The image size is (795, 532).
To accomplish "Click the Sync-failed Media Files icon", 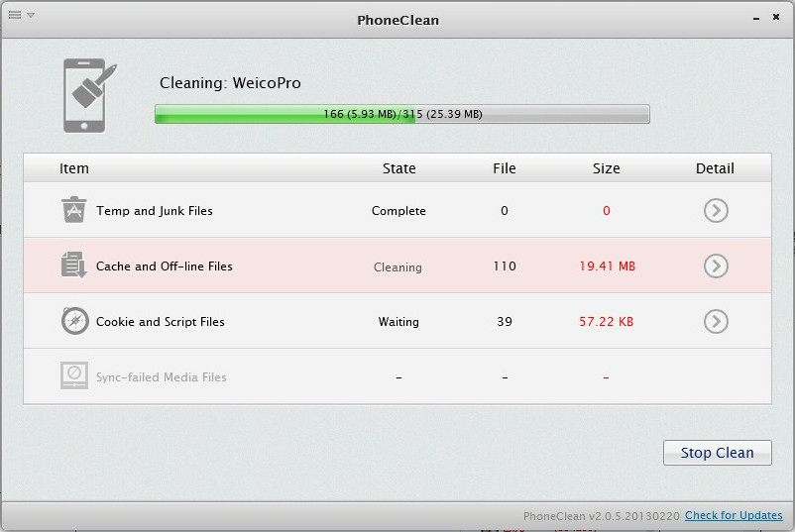I will [x=74, y=376].
